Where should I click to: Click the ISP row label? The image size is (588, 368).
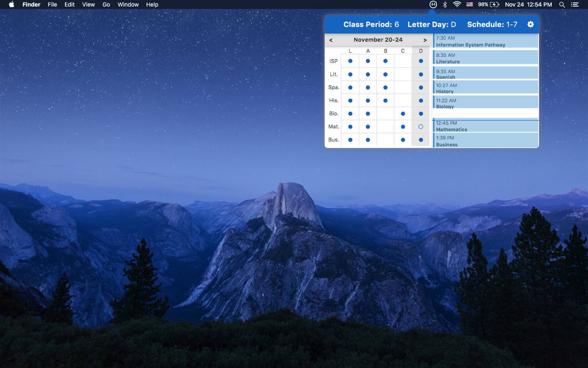tap(334, 61)
